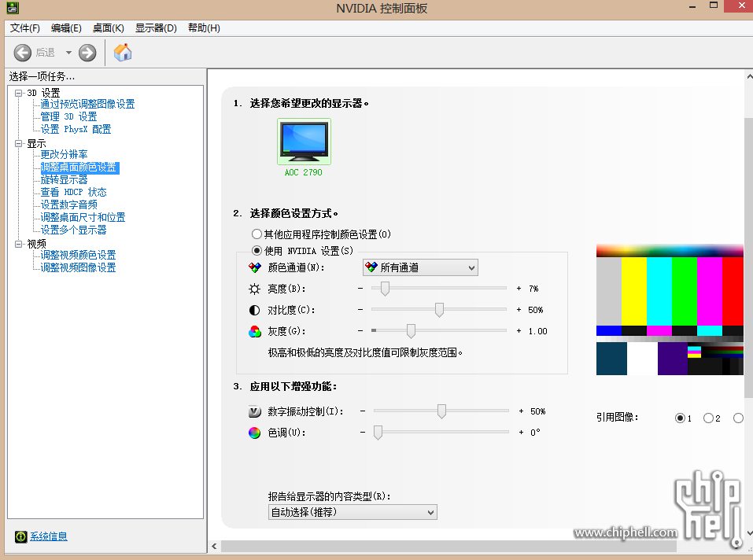The image size is (753, 560).
Task: Click the hue color wheel icon
Action: tap(254, 433)
